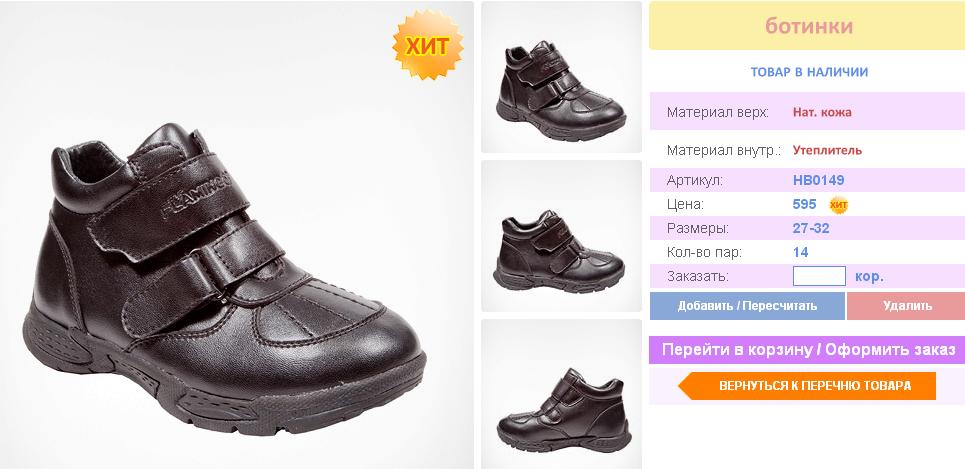Select the first boot thumbnail
The width and height of the screenshot is (965, 469).
point(561,77)
